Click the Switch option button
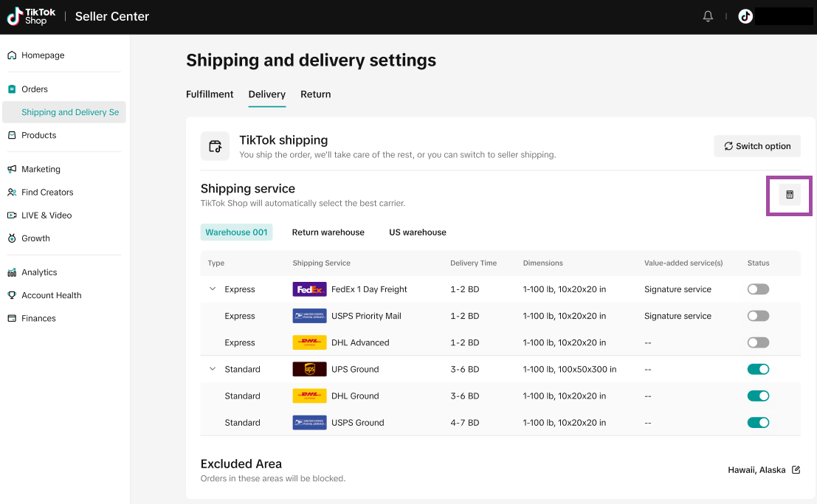This screenshot has height=504, width=817. coord(757,145)
